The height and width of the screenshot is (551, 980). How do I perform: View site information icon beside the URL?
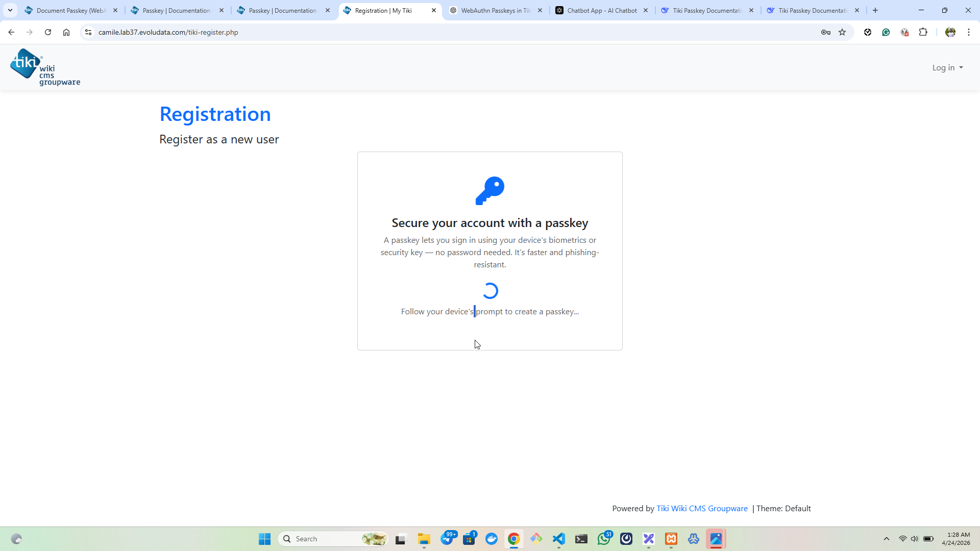[88, 32]
